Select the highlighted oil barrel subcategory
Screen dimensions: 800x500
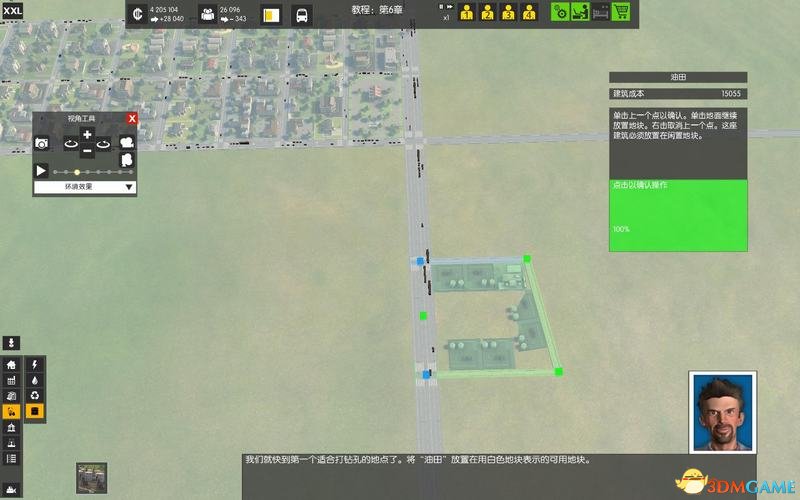tap(35, 411)
